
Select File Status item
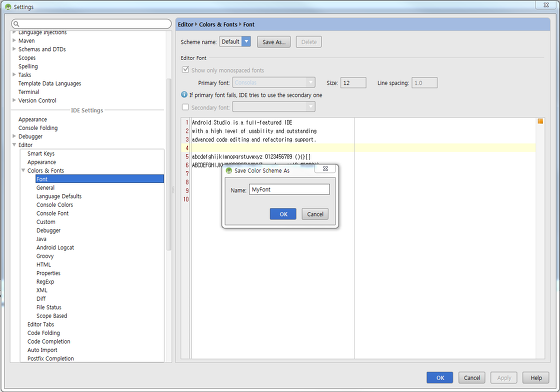click(x=49, y=307)
